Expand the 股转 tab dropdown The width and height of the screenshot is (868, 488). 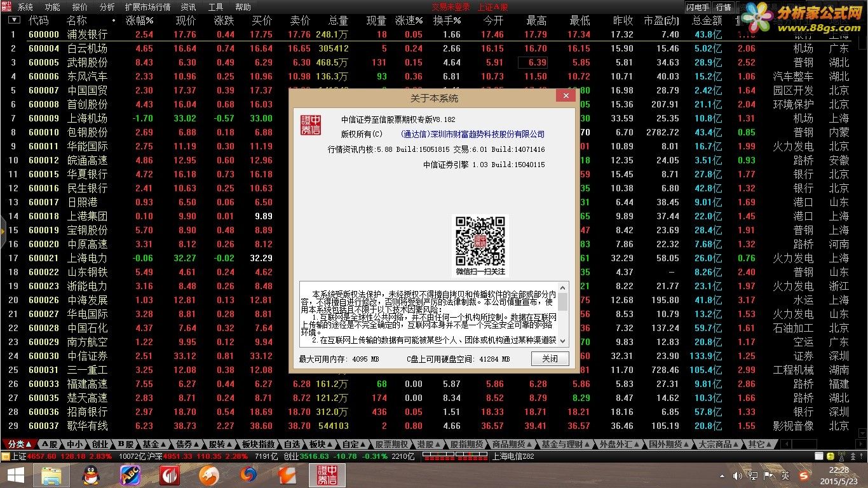221,444
